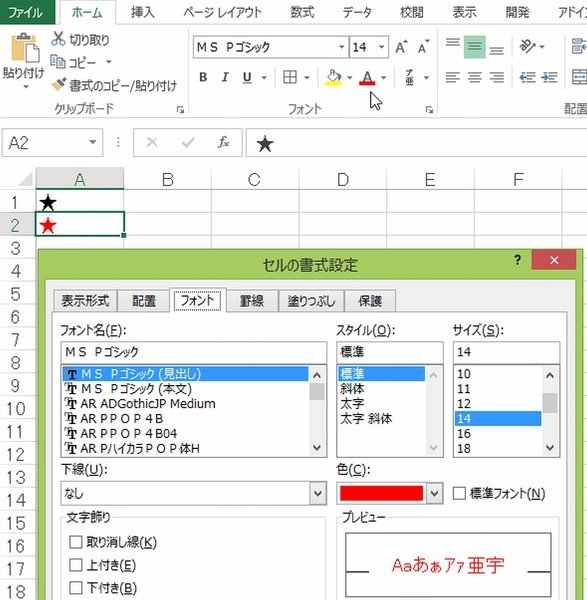The image size is (587, 600).
Task: Open the 配置 tab in the dialog
Action: (143, 301)
